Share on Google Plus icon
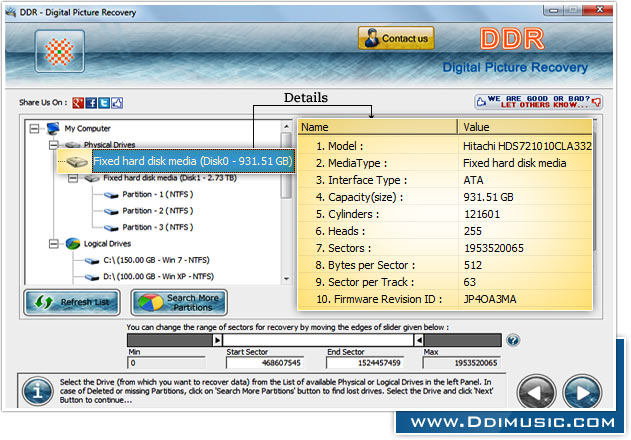Screen dimensions: 631x440 (78, 103)
